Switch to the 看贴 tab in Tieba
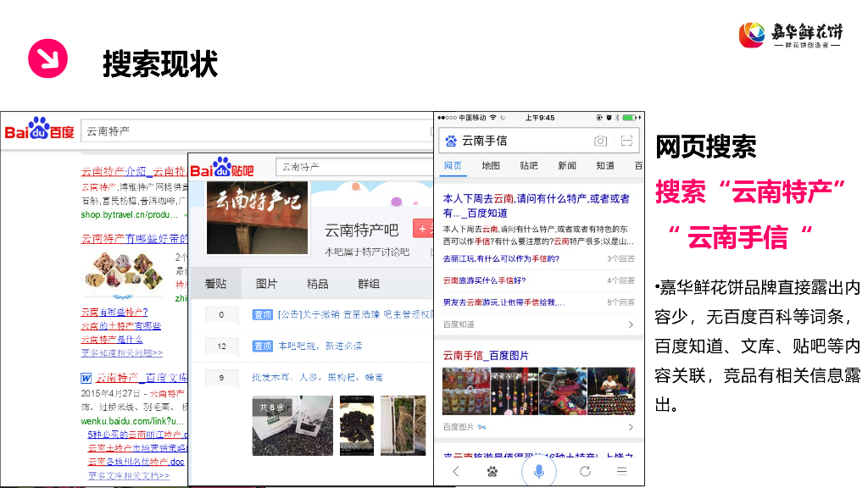Screen dimensions: 868x488 215,284
